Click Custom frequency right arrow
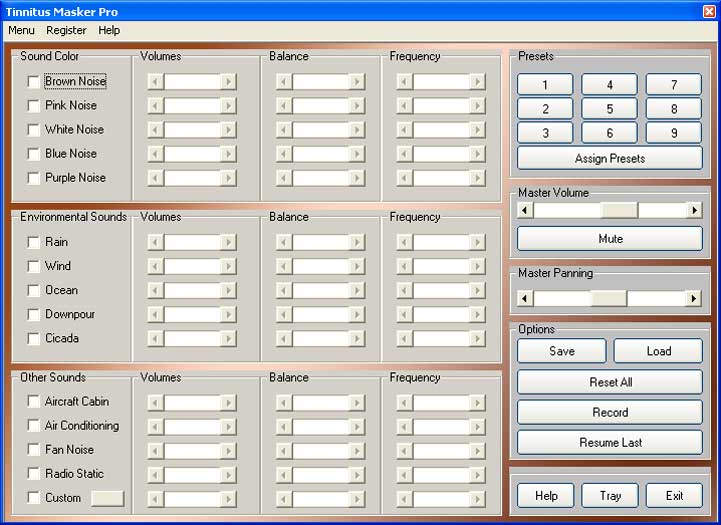 click(477, 499)
